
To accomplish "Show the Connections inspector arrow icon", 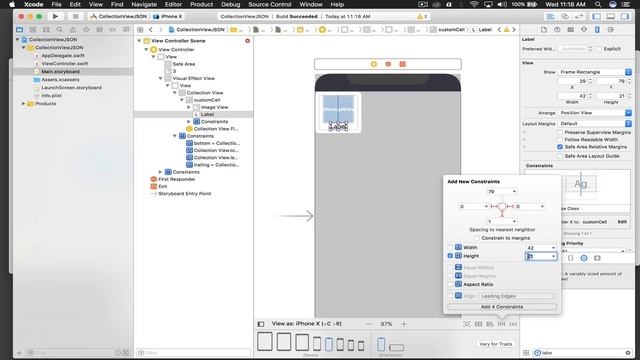I will click(611, 30).
